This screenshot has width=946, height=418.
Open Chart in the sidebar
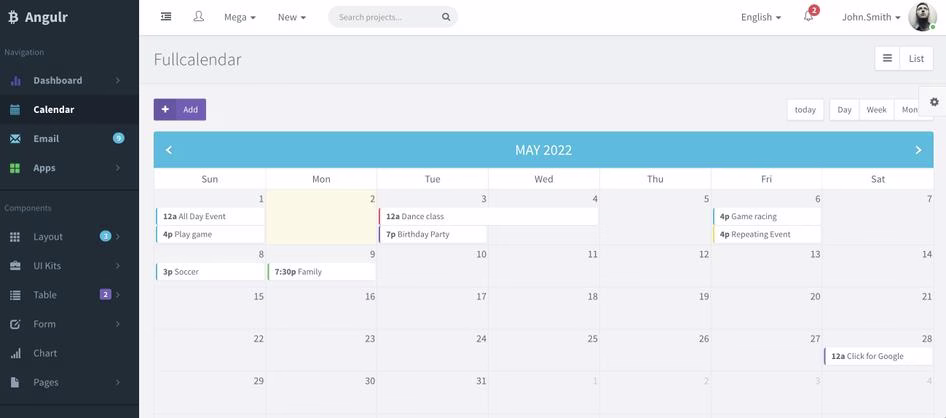point(69,353)
